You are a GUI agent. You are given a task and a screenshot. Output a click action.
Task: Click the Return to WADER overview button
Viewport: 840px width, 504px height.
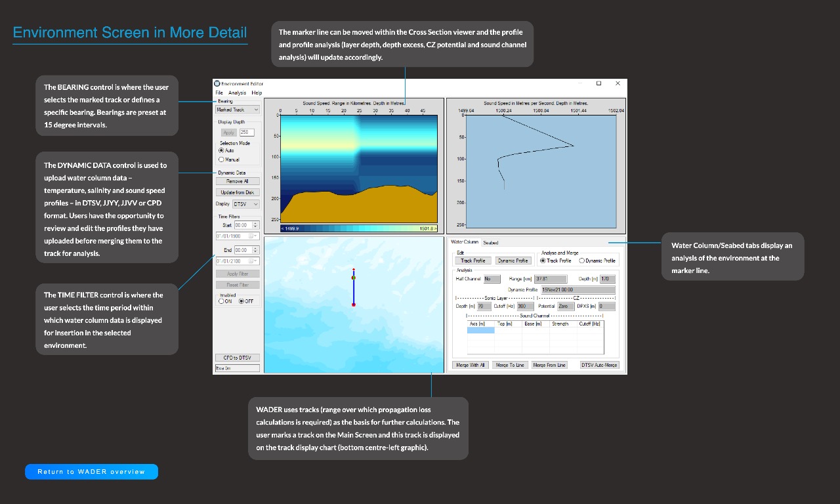pos(91,472)
